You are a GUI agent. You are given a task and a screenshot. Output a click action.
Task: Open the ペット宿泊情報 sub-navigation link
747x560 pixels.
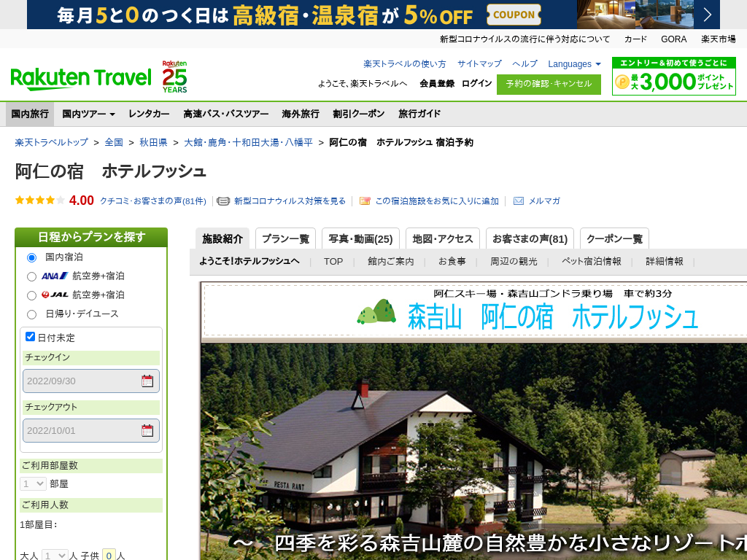[x=591, y=262]
